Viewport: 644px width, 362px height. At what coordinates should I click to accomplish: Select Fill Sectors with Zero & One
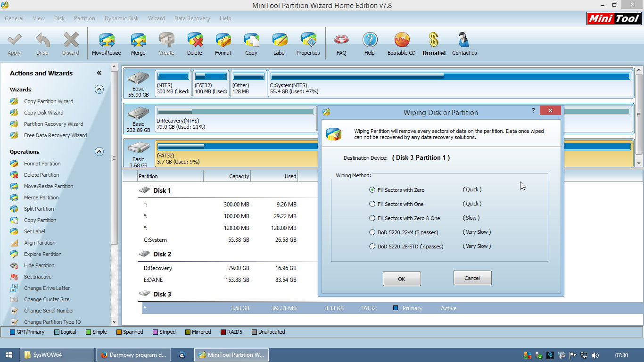tap(405, 218)
